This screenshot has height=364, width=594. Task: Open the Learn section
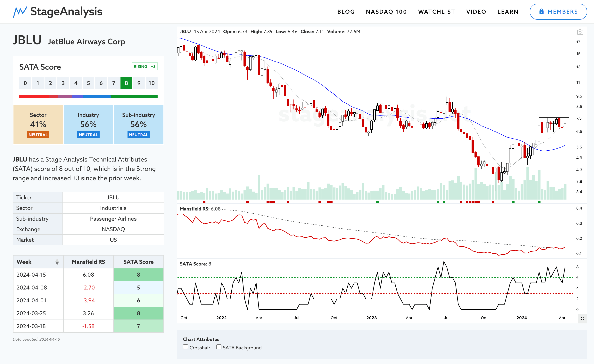pos(508,12)
